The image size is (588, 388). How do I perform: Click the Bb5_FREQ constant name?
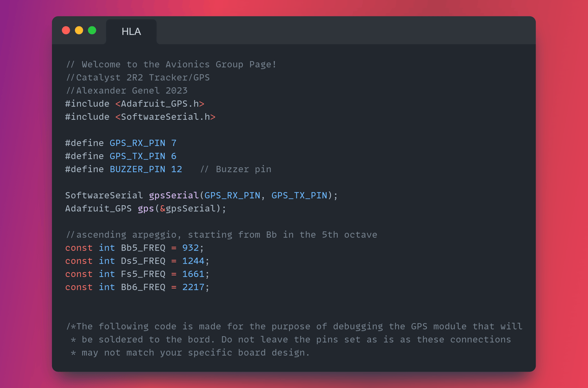[x=143, y=248]
